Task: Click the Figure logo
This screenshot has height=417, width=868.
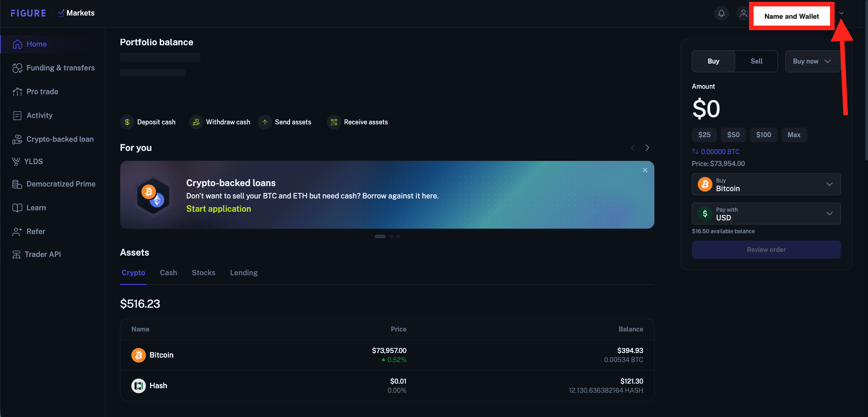Action: coord(28,13)
